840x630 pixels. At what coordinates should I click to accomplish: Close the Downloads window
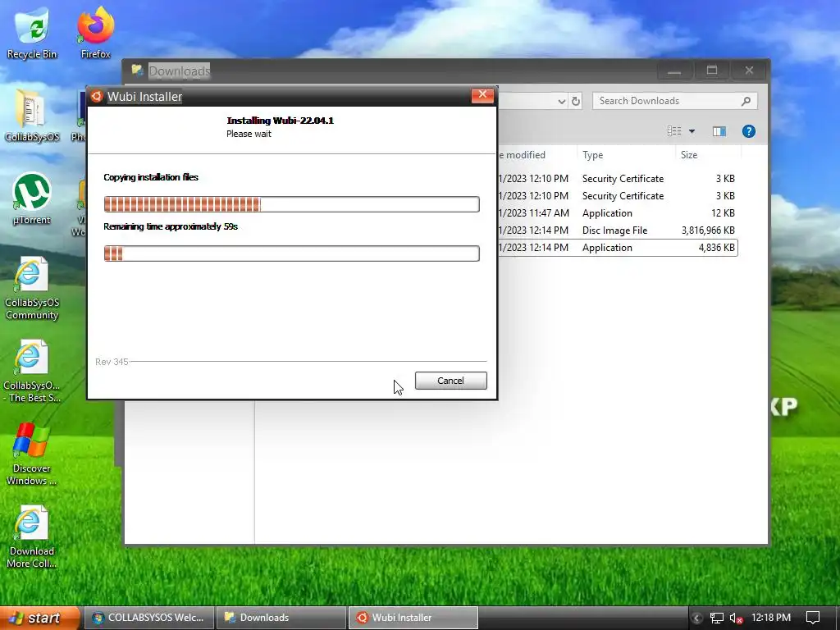[x=749, y=71]
